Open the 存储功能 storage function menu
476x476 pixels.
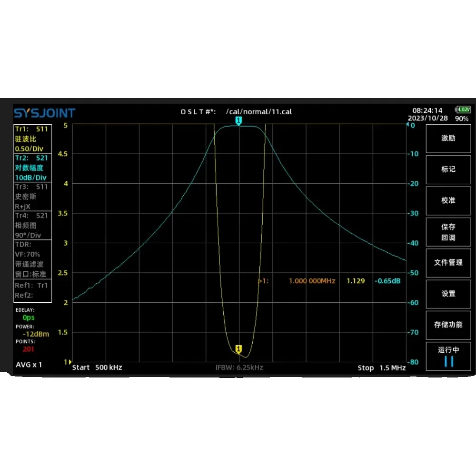pos(448,325)
